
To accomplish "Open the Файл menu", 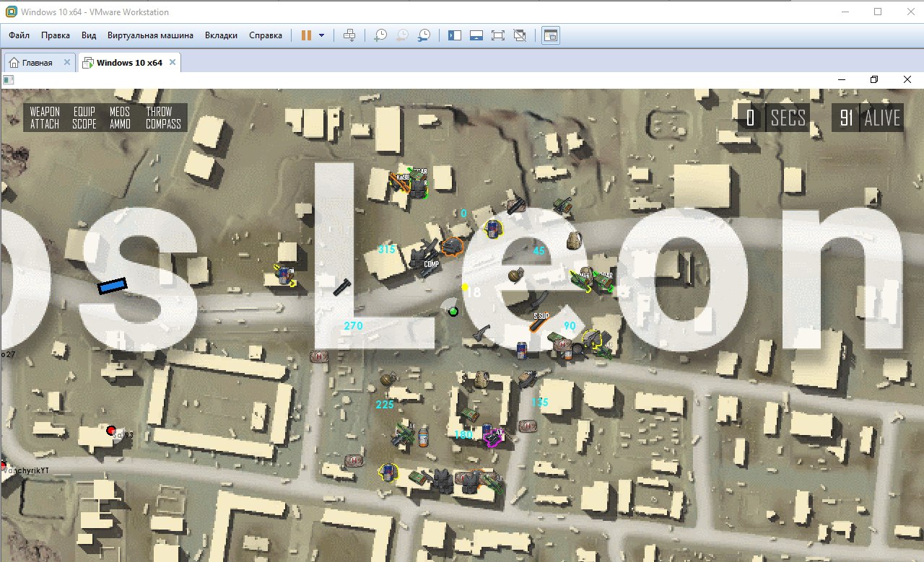I will pos(19,35).
